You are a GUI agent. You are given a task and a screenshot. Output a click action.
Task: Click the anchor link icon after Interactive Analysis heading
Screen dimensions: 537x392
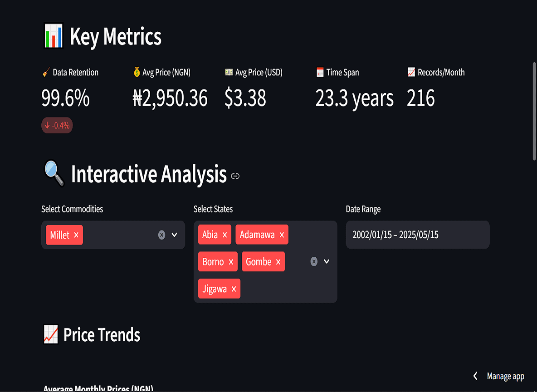[x=235, y=176]
